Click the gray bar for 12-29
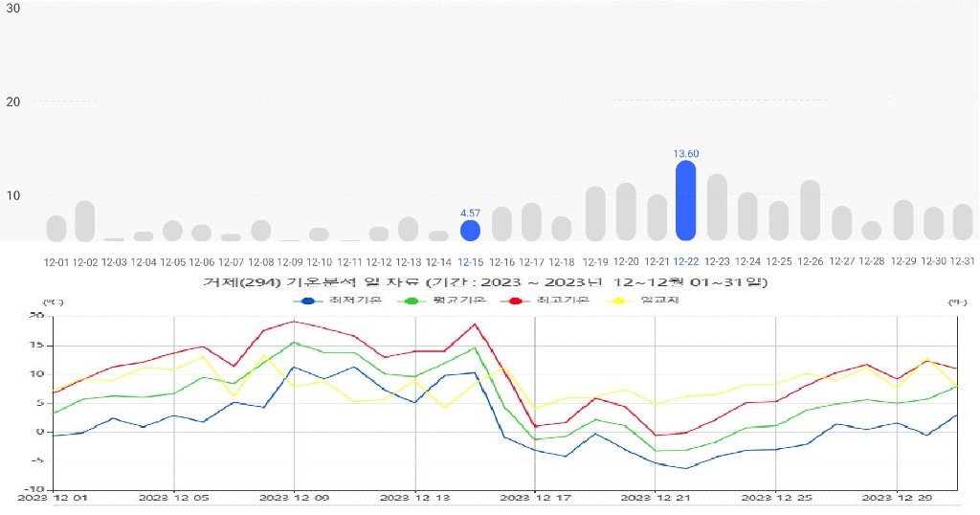 pyautogui.click(x=902, y=220)
